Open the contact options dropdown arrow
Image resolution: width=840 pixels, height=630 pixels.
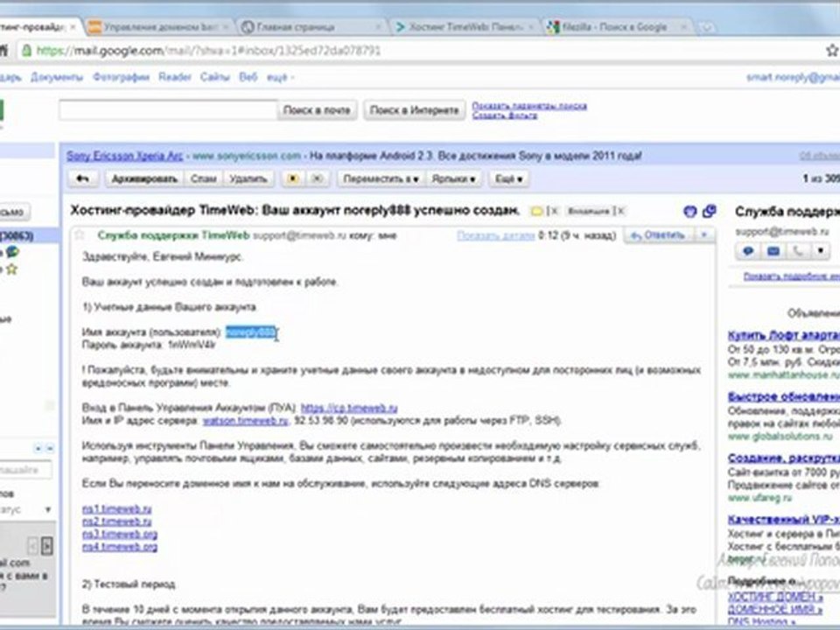[x=821, y=251]
